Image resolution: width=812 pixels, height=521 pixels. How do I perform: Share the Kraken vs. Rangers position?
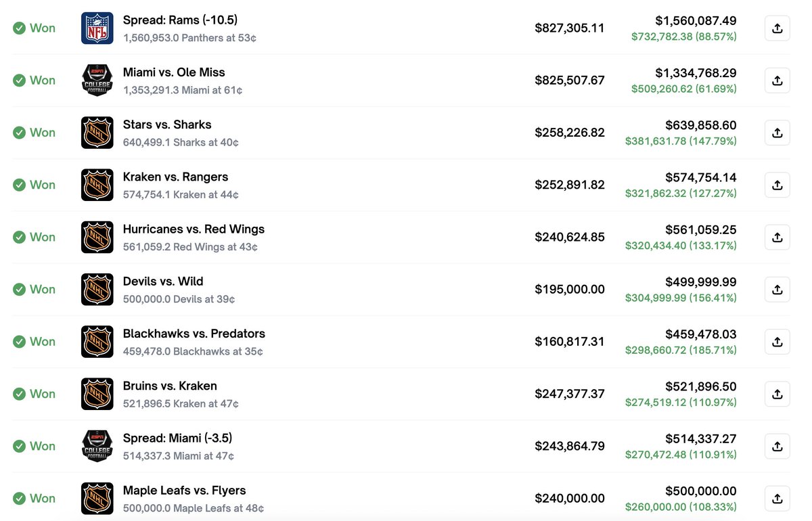pyautogui.click(x=777, y=185)
